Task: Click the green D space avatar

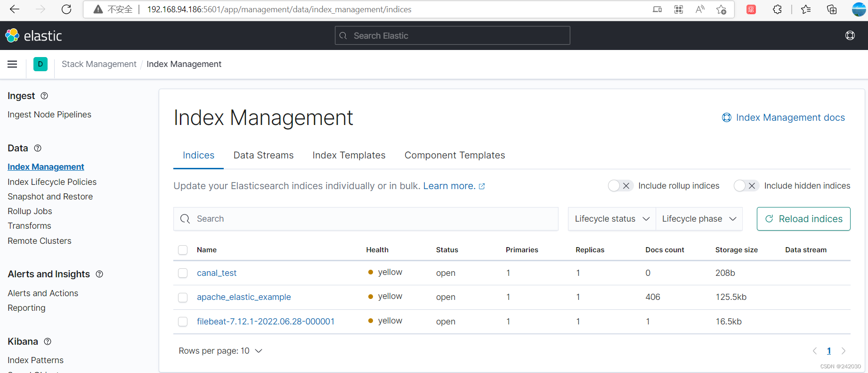Action: pyautogui.click(x=41, y=64)
